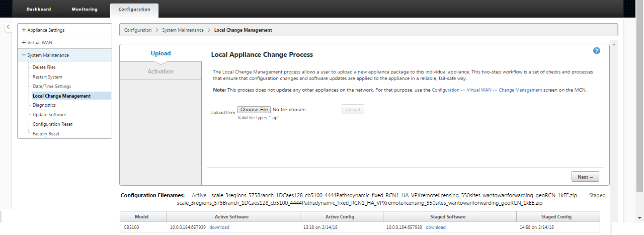This screenshot has height=235, width=644.
Task: Switch to the Dashboard tab
Action: [x=39, y=9]
